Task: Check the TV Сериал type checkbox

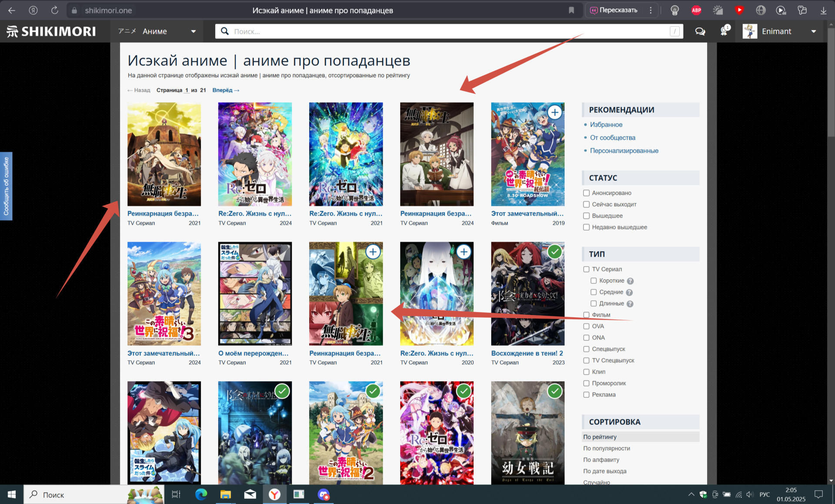Action: (586, 269)
